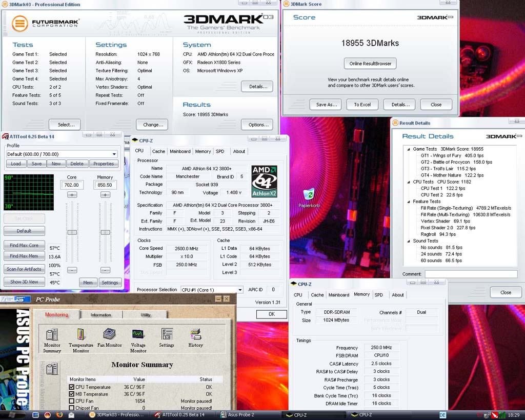The height and width of the screenshot is (420, 525).
Task: Open Monitor Summary icon in PC Probe
Action: click(x=52, y=341)
